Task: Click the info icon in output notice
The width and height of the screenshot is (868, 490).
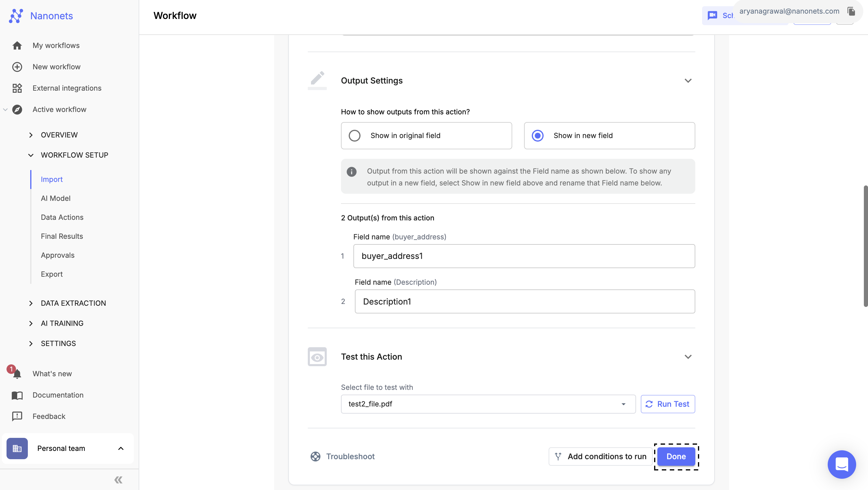Action: (351, 172)
